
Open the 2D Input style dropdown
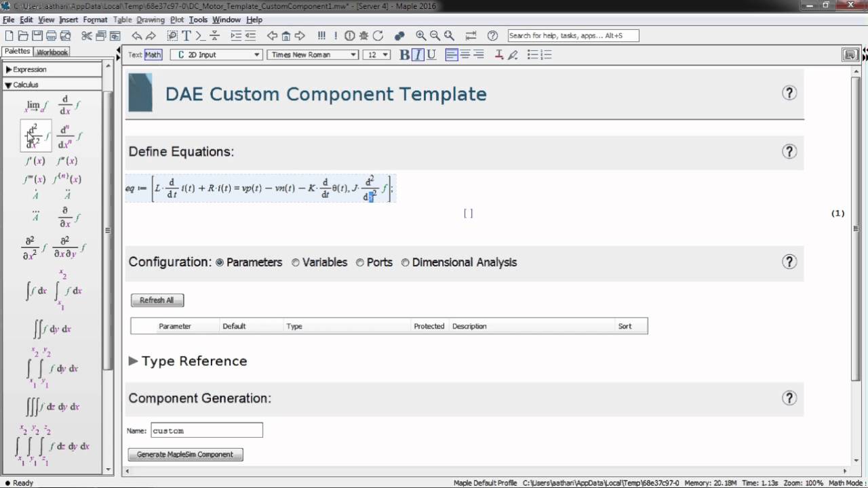pos(216,55)
